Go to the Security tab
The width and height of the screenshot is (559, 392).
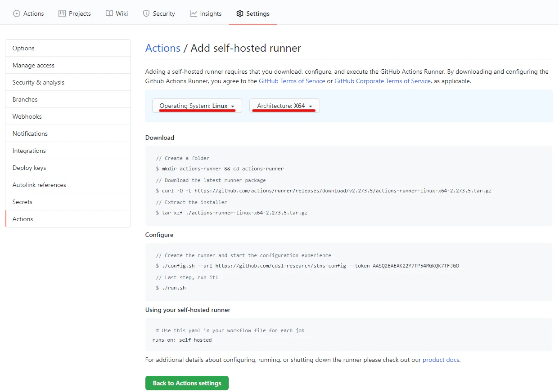click(159, 13)
